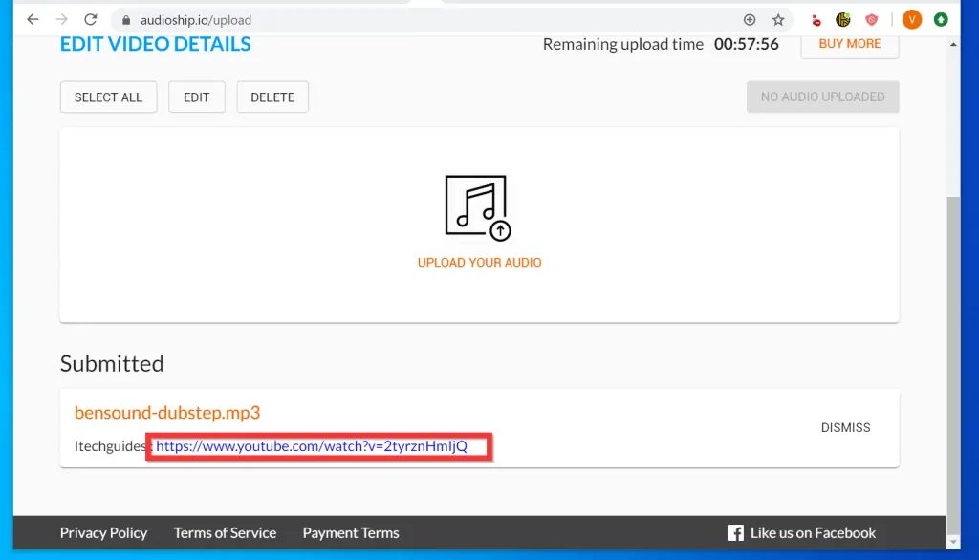Image resolution: width=979 pixels, height=560 pixels.
Task: Bookmark this page with the star icon
Action: [778, 20]
